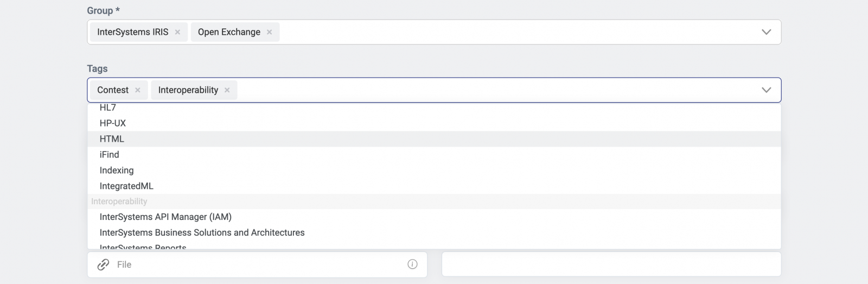Image resolution: width=868 pixels, height=284 pixels.
Task: Select InterSystems API Manager (IAM) tag
Action: [x=165, y=217]
